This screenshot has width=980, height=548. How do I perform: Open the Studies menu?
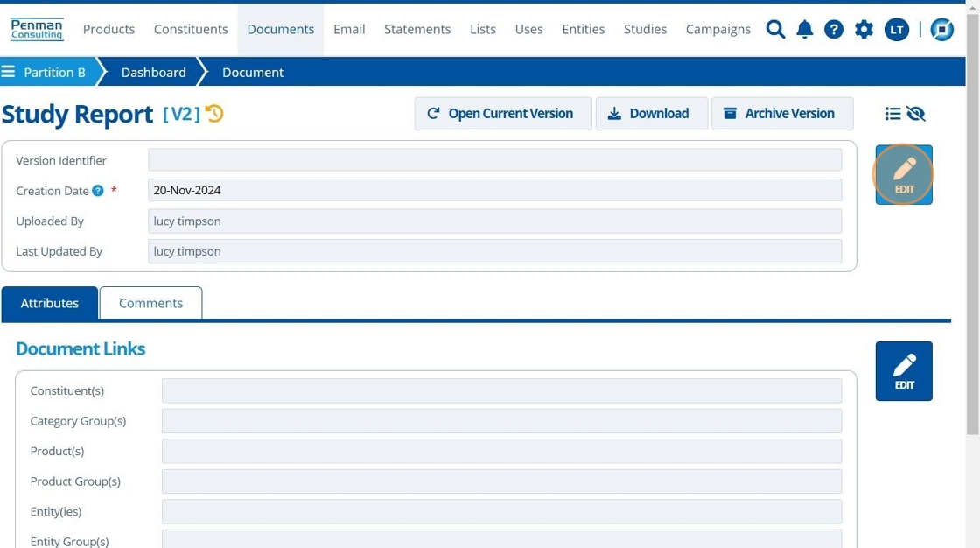coord(645,30)
